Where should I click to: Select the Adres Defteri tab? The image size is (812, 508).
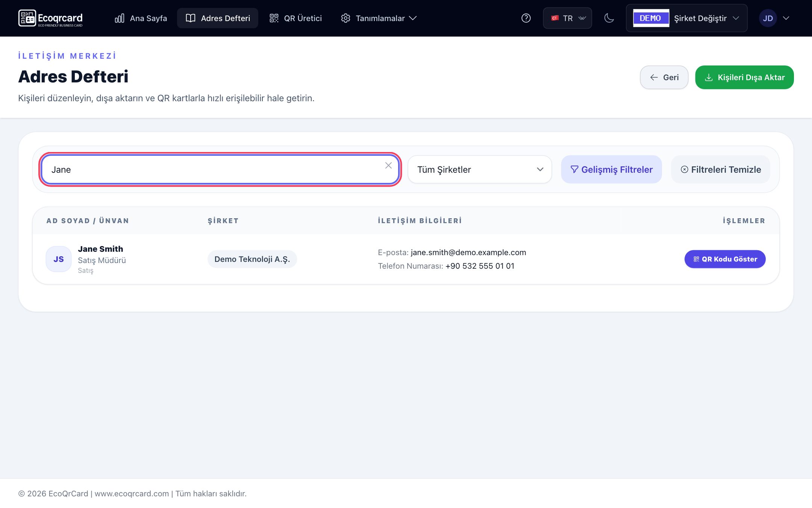click(x=218, y=18)
